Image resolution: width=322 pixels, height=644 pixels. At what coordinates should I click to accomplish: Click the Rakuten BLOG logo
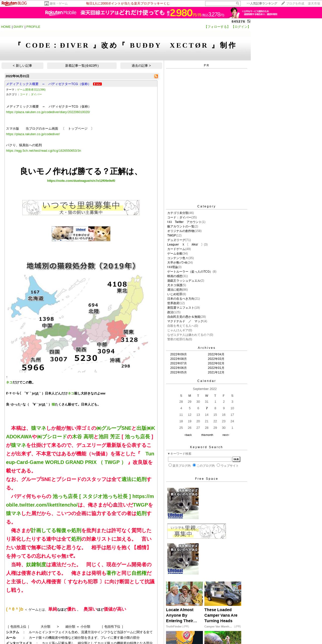pos(14,3)
